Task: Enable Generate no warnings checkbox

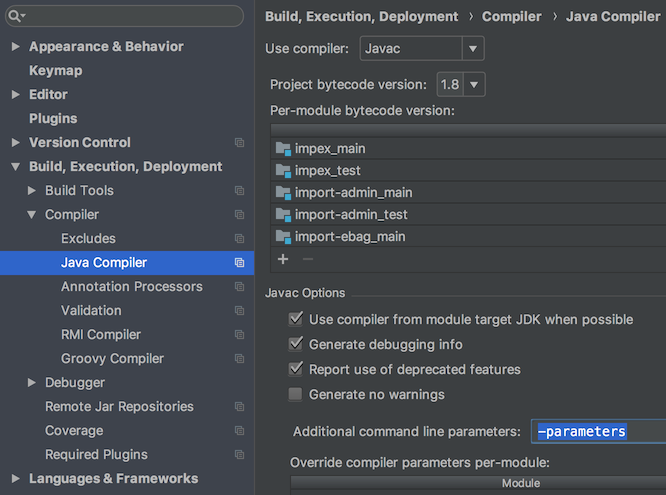Action: [295, 394]
